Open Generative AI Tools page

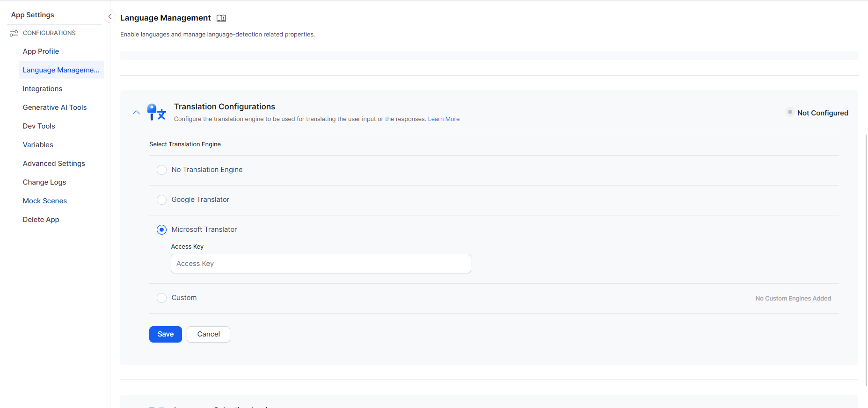coord(55,107)
